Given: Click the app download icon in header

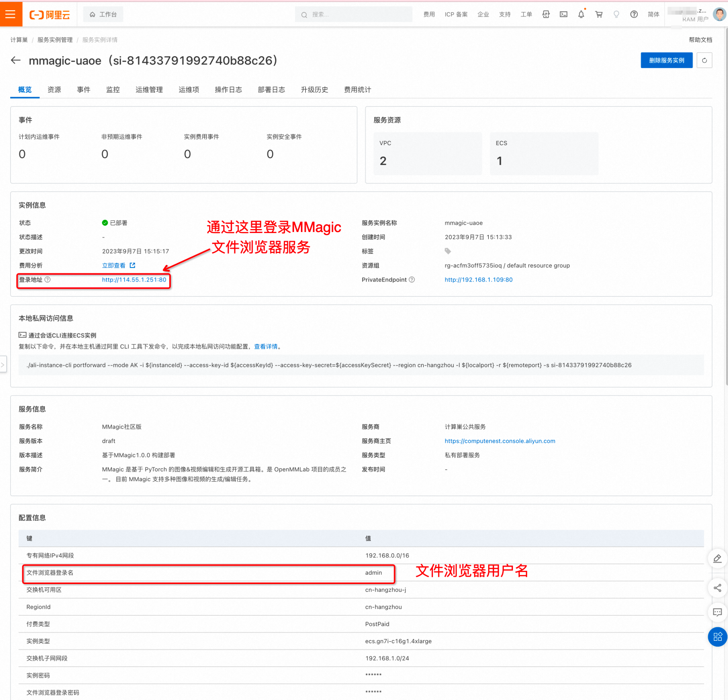Looking at the screenshot, I should click(546, 15).
